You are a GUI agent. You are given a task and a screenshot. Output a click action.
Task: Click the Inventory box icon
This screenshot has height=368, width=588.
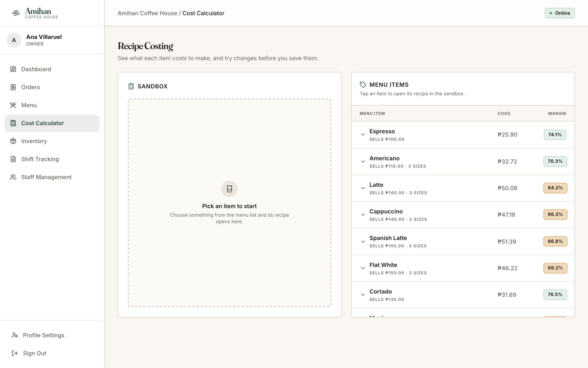[13, 141]
